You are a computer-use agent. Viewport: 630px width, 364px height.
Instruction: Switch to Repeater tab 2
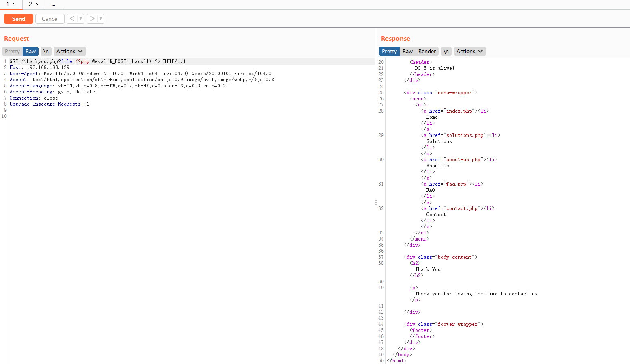coord(30,4)
